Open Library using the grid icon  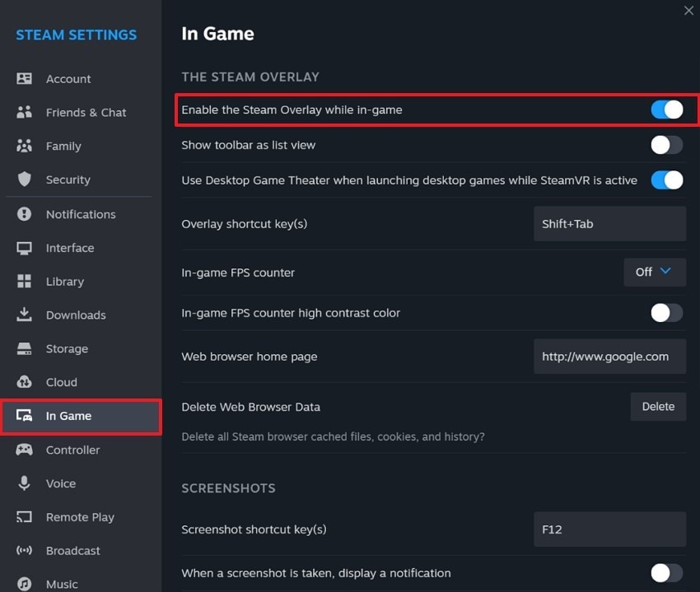click(x=24, y=282)
